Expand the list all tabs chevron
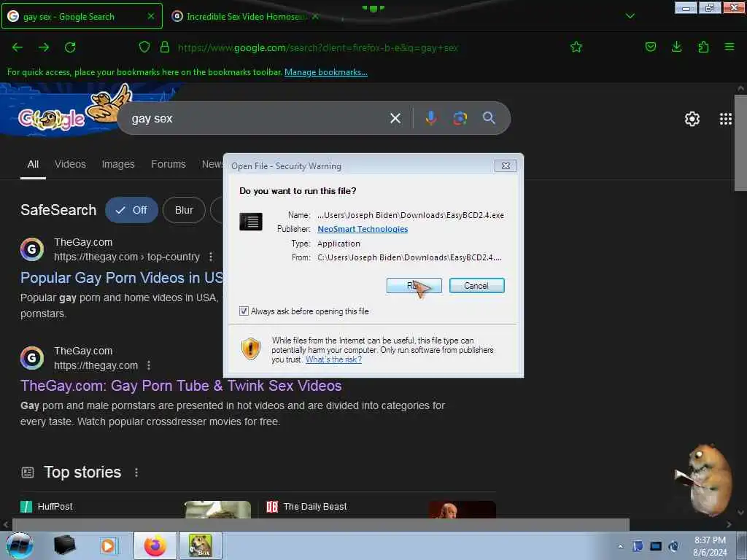 click(630, 16)
